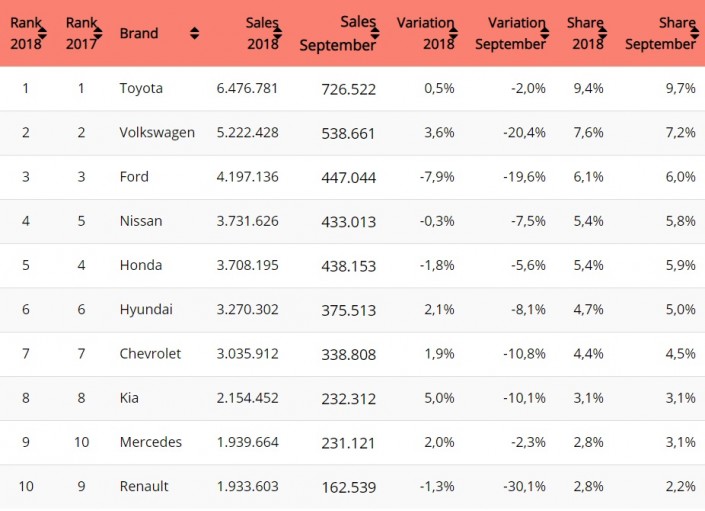Click the sort arrows on Share September
The width and height of the screenshot is (705, 511).
[x=692, y=33]
